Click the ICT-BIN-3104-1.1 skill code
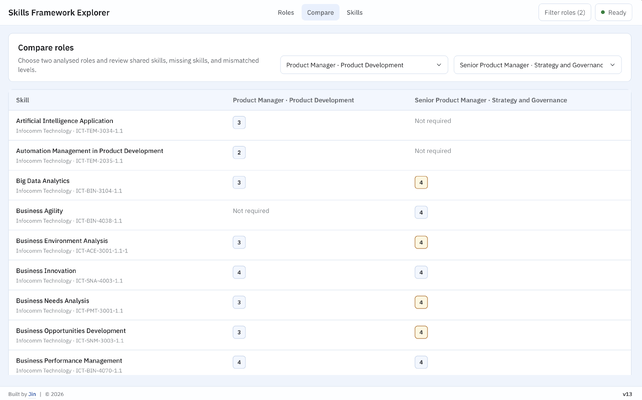The image size is (642, 400). coord(99,191)
